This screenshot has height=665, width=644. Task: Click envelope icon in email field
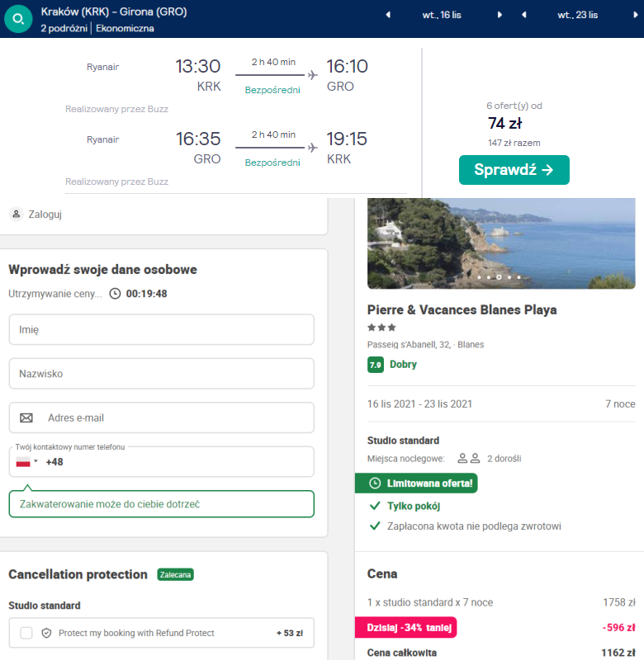(26, 417)
